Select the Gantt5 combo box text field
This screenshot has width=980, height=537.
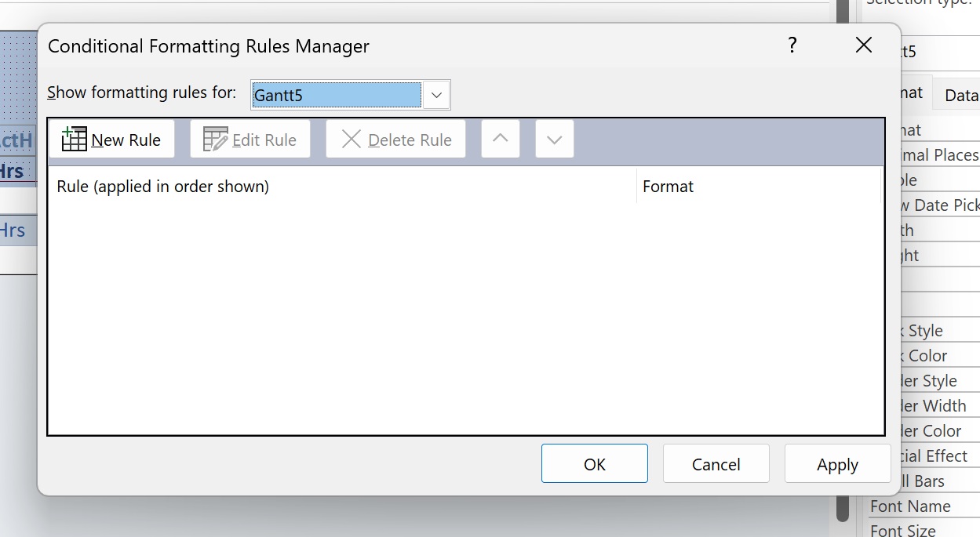[x=336, y=96]
